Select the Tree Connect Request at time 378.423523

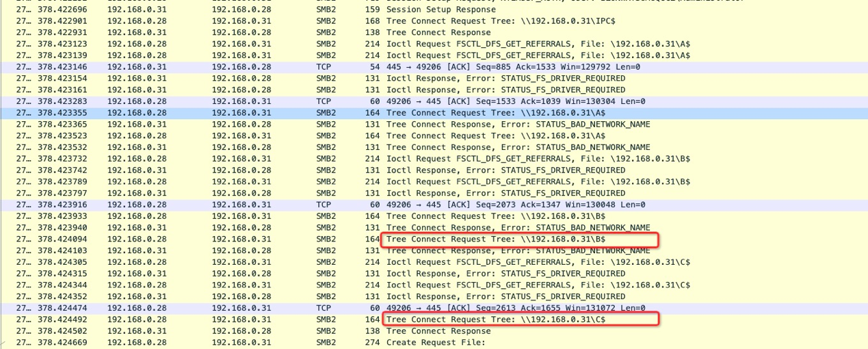[x=434, y=135]
